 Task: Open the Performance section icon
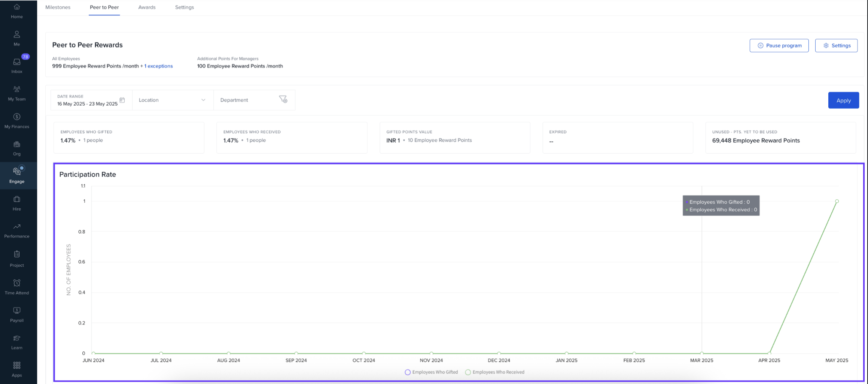point(17,227)
